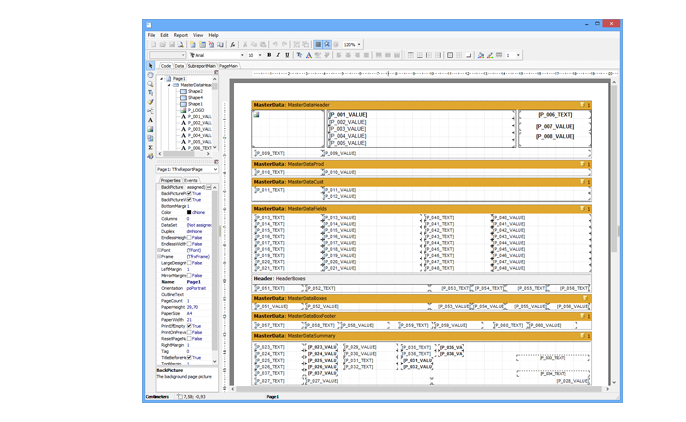Open the Report menu

pyautogui.click(x=181, y=35)
